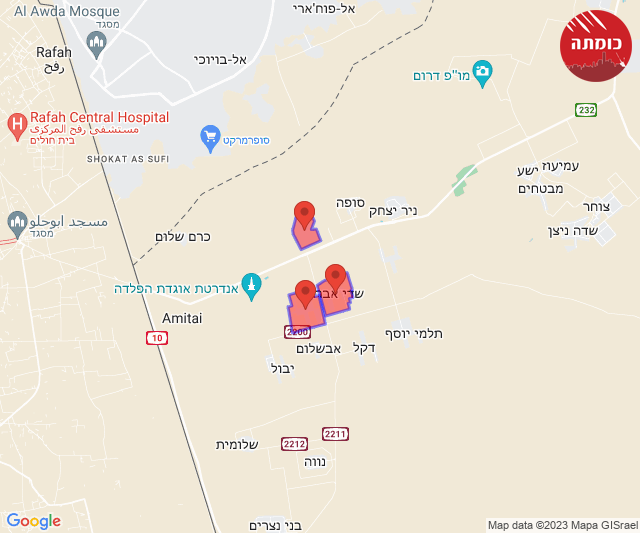The image size is (640, 533).
Task: Click the route 2212 road shield
Action: (294, 444)
